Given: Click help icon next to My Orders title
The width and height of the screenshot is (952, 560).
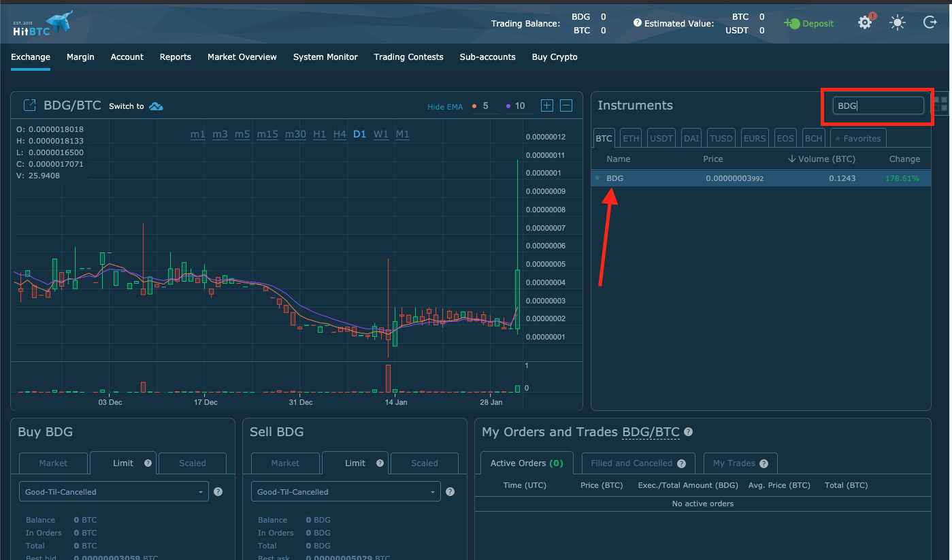Looking at the screenshot, I should point(688,432).
